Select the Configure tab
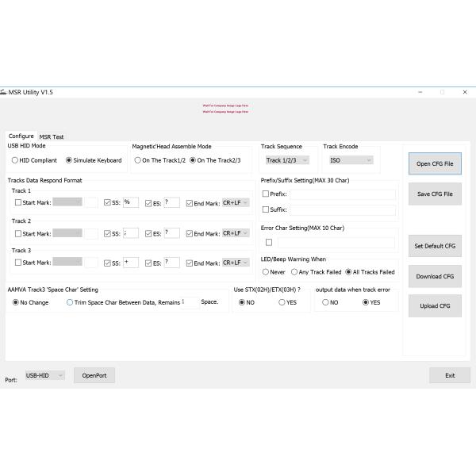Image resolution: width=476 pixels, height=476 pixels. tap(21, 136)
